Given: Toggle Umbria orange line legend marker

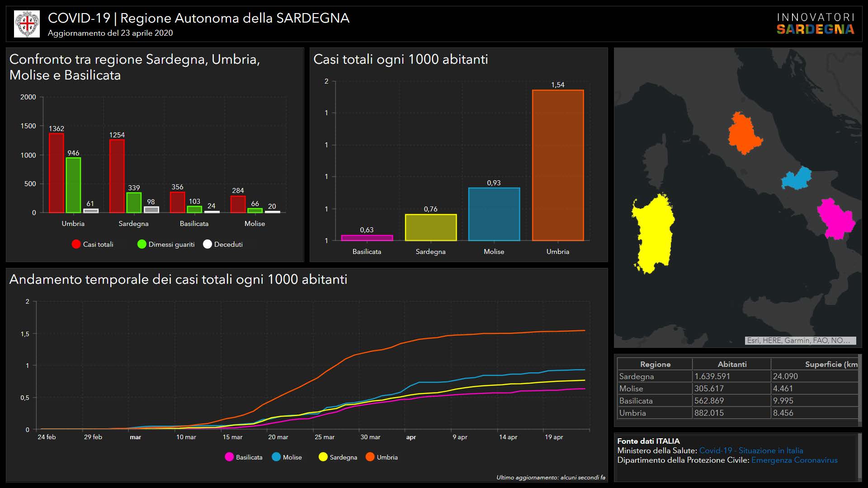Looking at the screenshot, I should (x=370, y=457).
